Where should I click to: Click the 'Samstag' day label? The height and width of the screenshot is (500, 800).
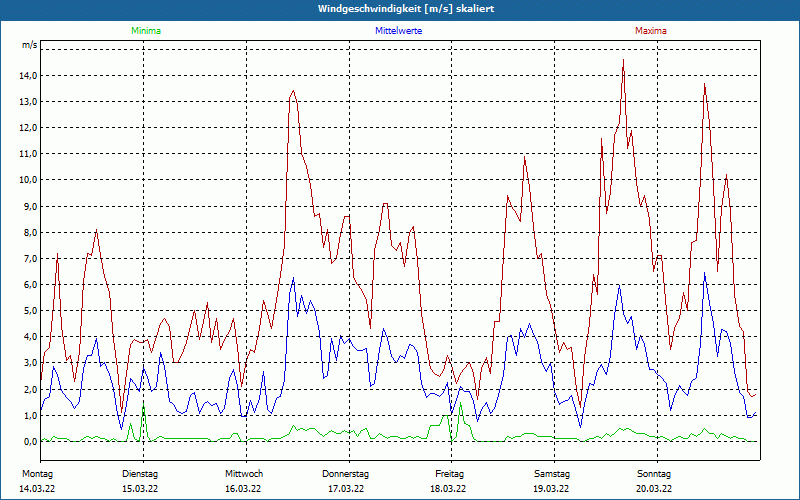click(552, 474)
